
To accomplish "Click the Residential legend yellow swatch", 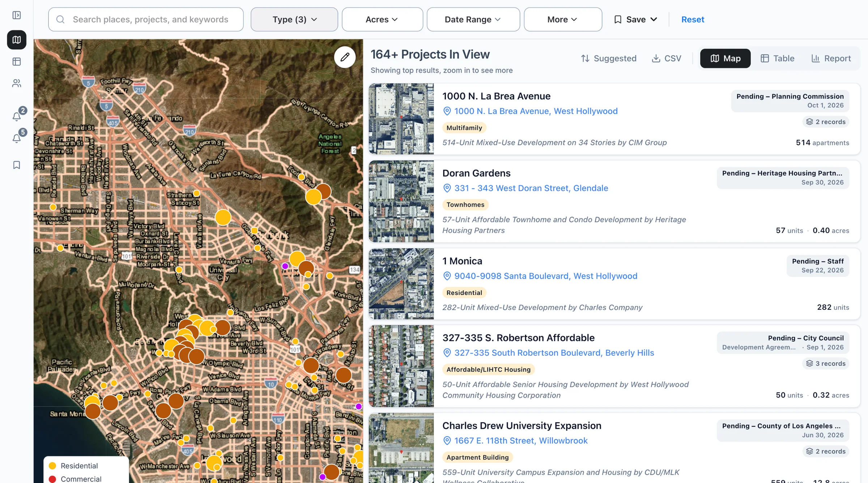I will (52, 466).
